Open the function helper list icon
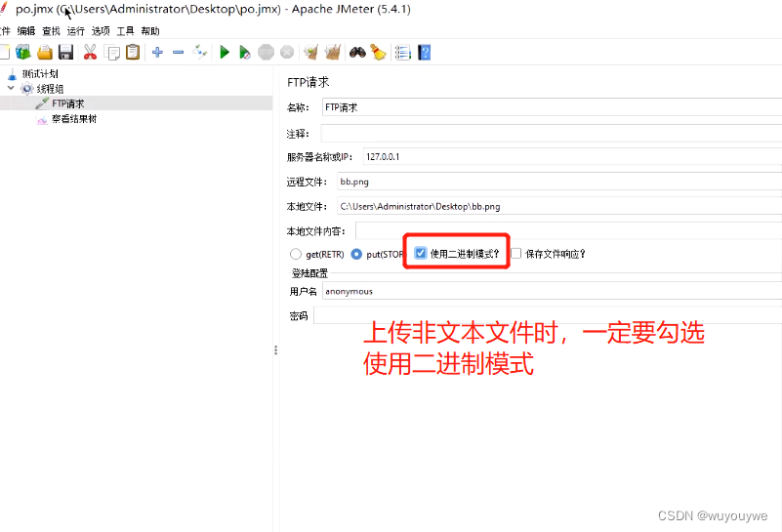 [x=402, y=52]
